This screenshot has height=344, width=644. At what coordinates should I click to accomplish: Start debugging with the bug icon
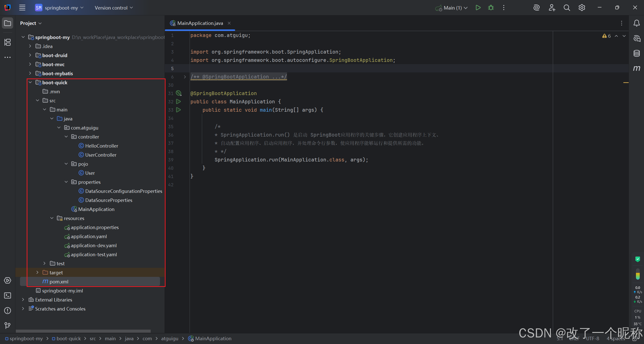point(491,8)
